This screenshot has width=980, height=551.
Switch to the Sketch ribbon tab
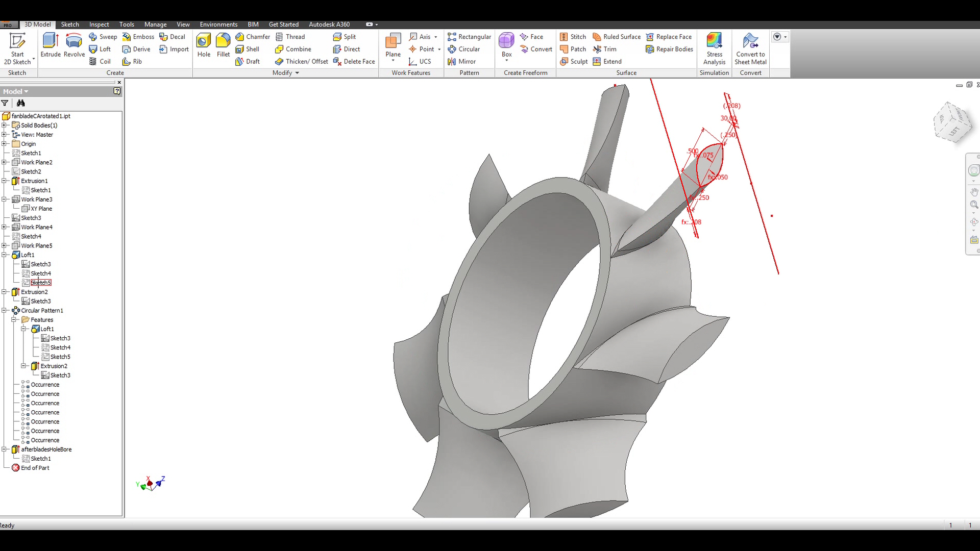(70, 24)
